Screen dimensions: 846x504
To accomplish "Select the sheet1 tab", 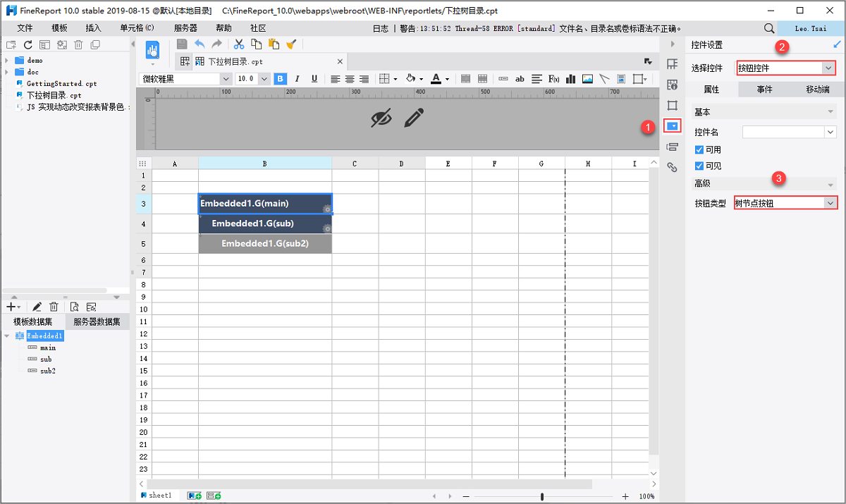I will tap(156, 496).
